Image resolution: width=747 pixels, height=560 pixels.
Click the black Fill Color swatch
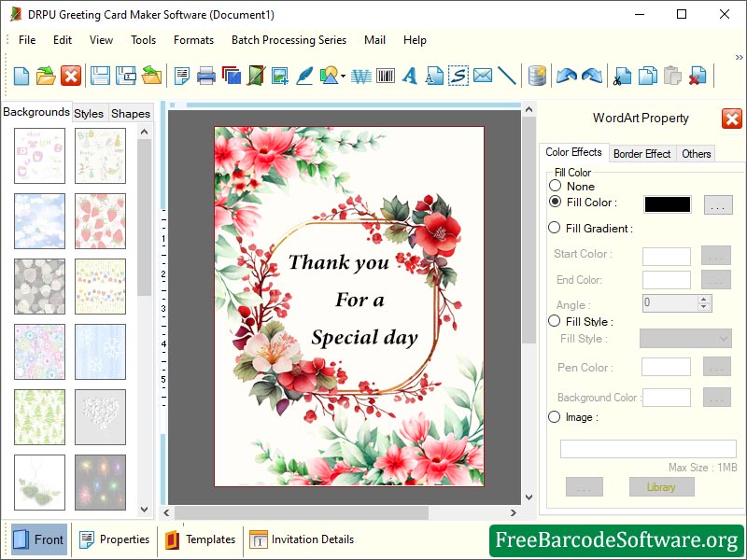pyautogui.click(x=666, y=203)
